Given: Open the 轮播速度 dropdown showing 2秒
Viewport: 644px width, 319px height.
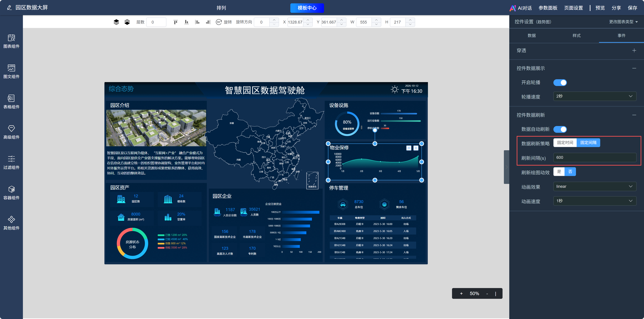Looking at the screenshot, I should pos(595,96).
